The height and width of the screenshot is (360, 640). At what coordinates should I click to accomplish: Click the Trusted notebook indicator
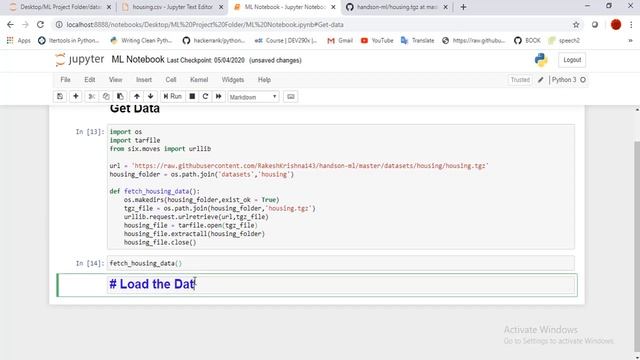point(520,80)
